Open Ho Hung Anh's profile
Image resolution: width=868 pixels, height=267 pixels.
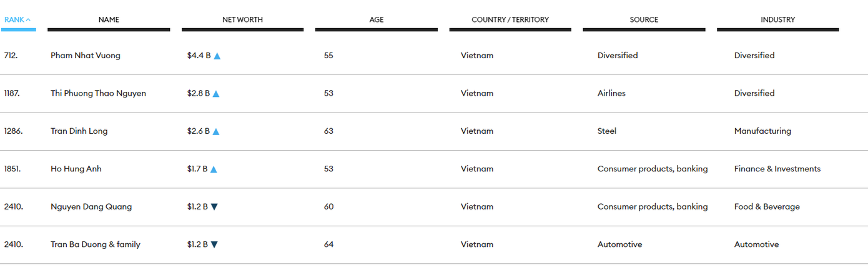(x=76, y=169)
